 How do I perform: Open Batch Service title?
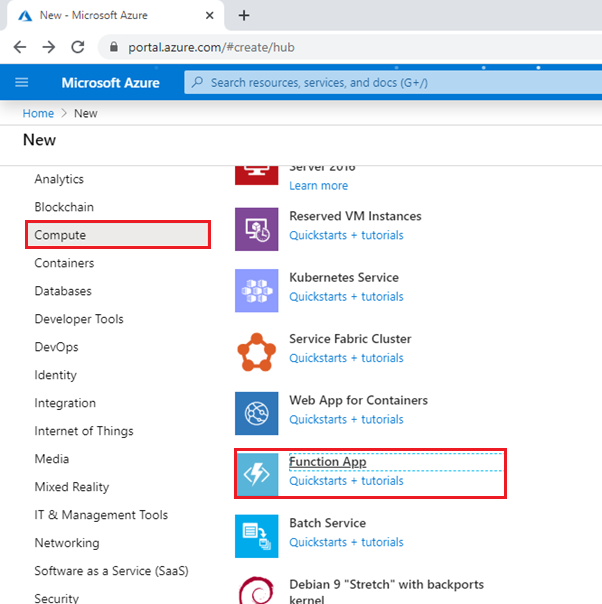(x=327, y=523)
